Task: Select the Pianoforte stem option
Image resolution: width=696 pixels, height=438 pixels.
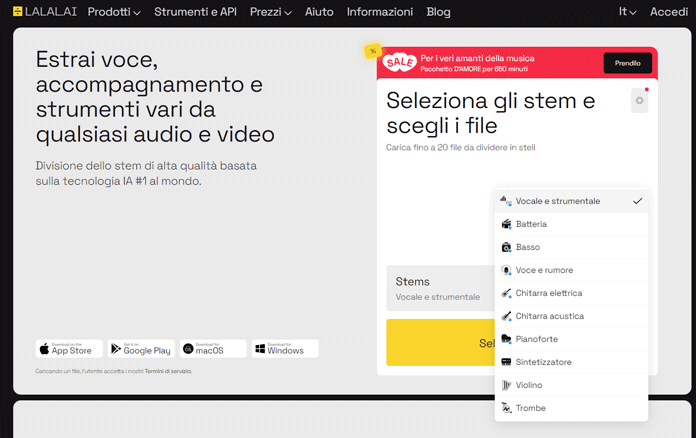Action: coord(571,339)
